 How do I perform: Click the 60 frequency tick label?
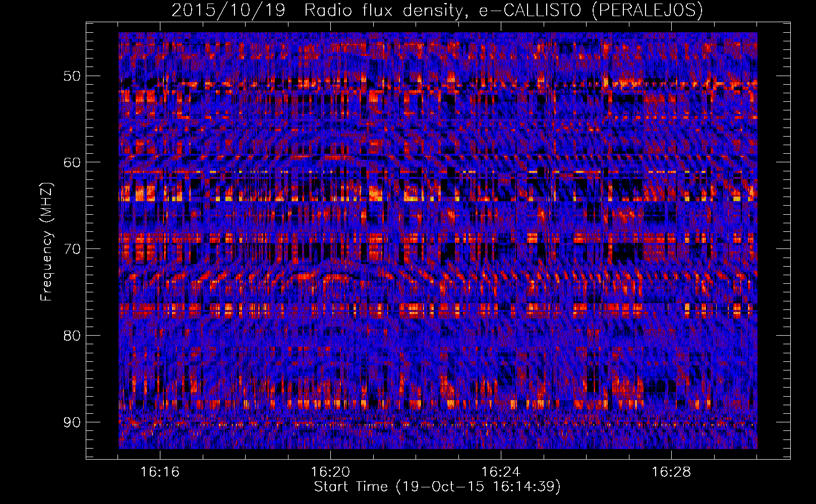pos(72,162)
